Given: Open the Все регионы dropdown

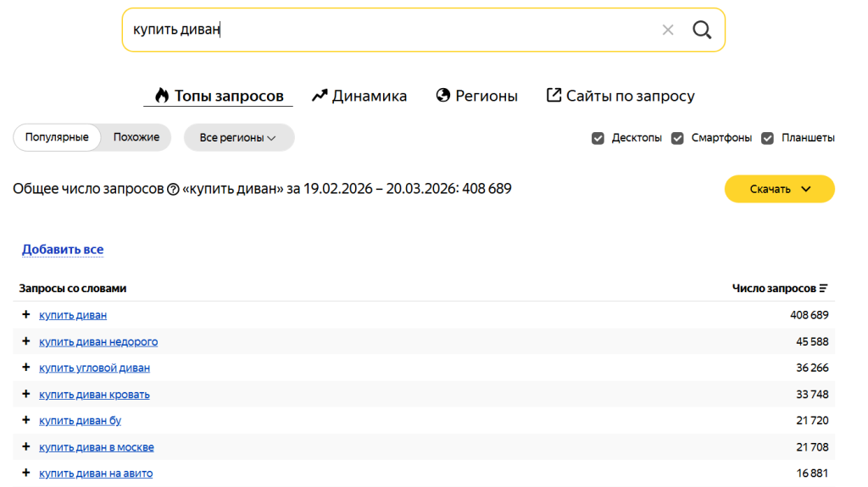Looking at the screenshot, I should (x=238, y=137).
